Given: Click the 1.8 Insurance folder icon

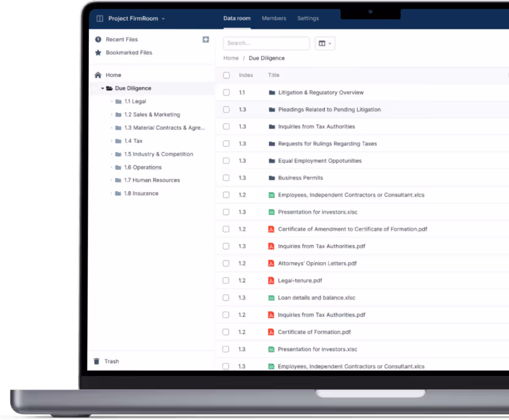Looking at the screenshot, I should pos(118,193).
